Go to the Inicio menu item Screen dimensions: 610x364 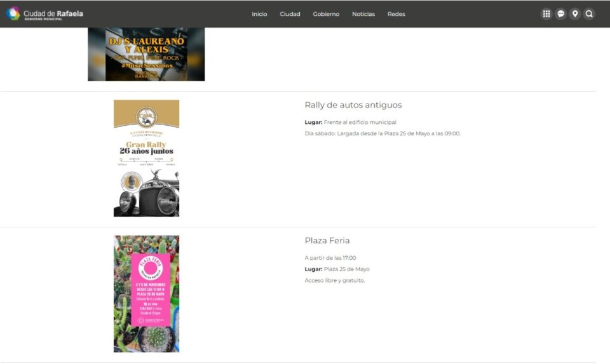259,14
